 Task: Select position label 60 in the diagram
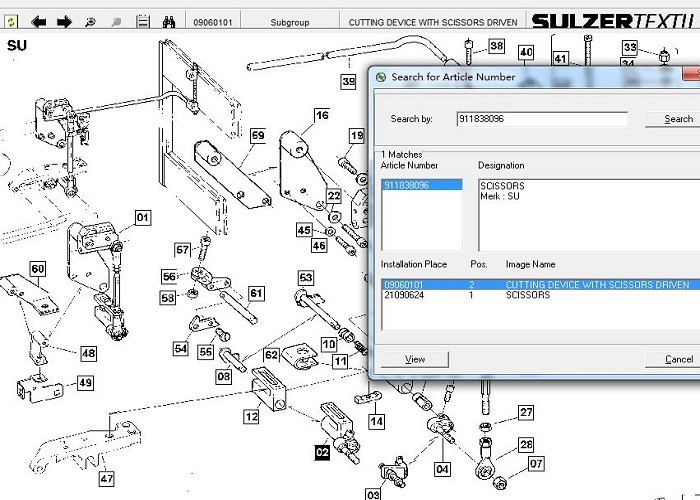pos(38,269)
